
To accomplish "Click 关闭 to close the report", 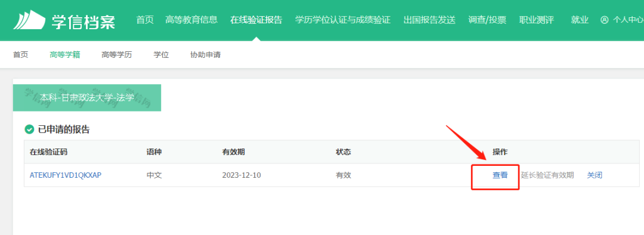I will coord(595,175).
